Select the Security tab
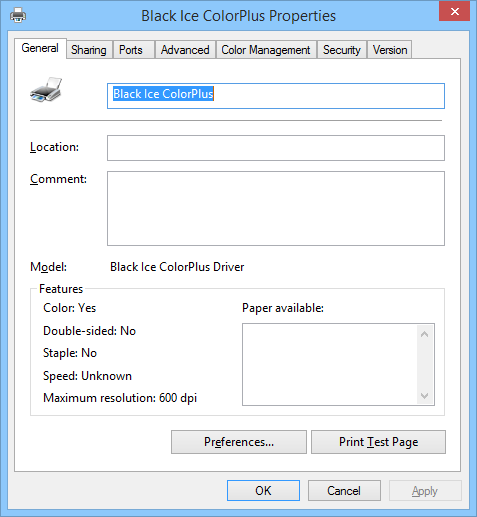The width and height of the screenshot is (477, 517). pos(342,50)
